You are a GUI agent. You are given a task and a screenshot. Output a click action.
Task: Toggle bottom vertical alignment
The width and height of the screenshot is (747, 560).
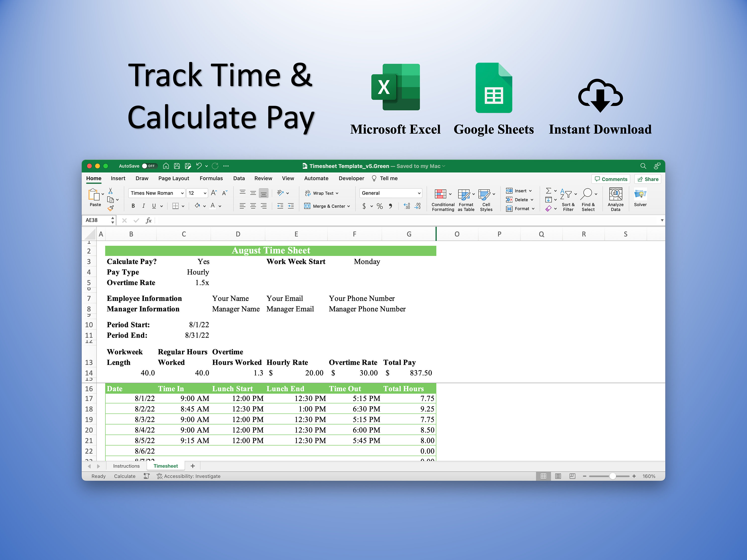pos(263,193)
